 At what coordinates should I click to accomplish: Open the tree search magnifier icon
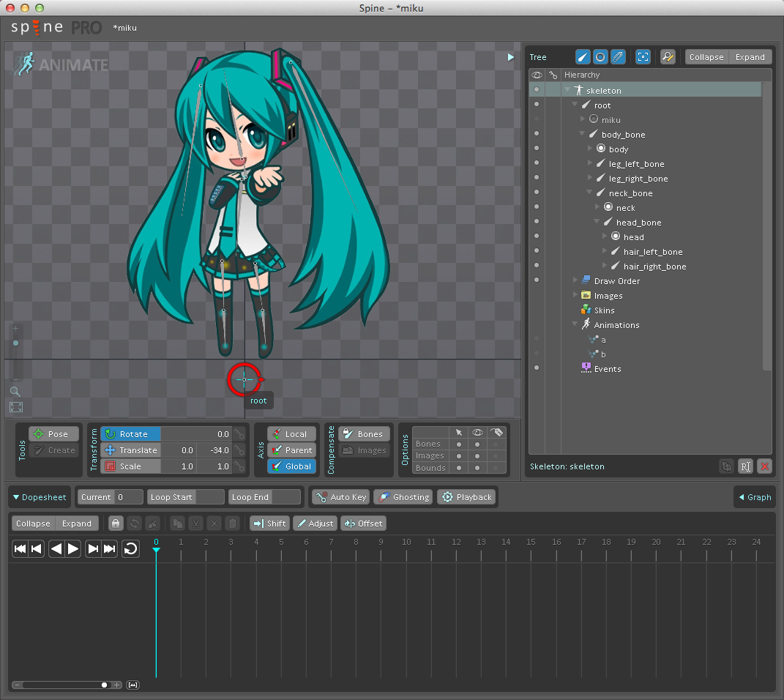pyautogui.click(x=668, y=57)
